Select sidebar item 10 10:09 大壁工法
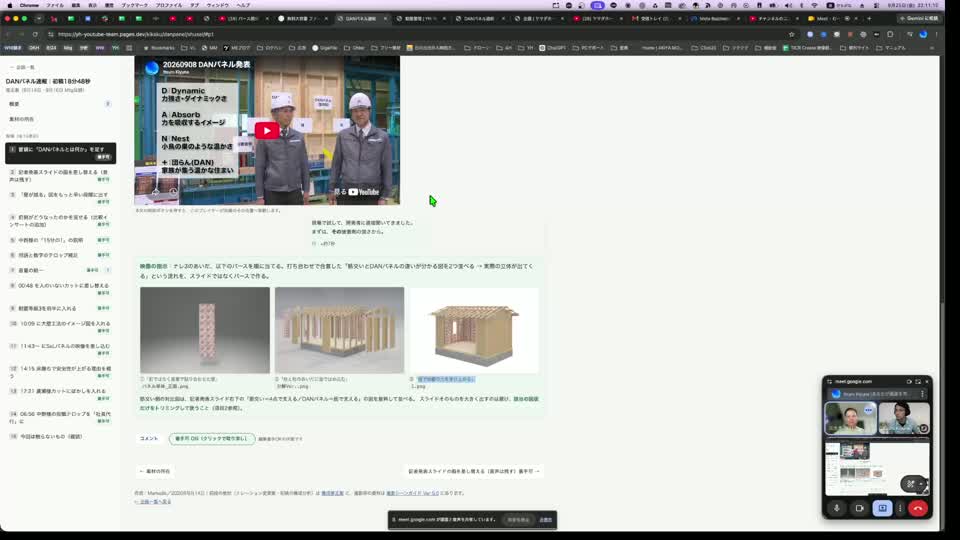The width and height of the screenshot is (960, 540). (60, 327)
